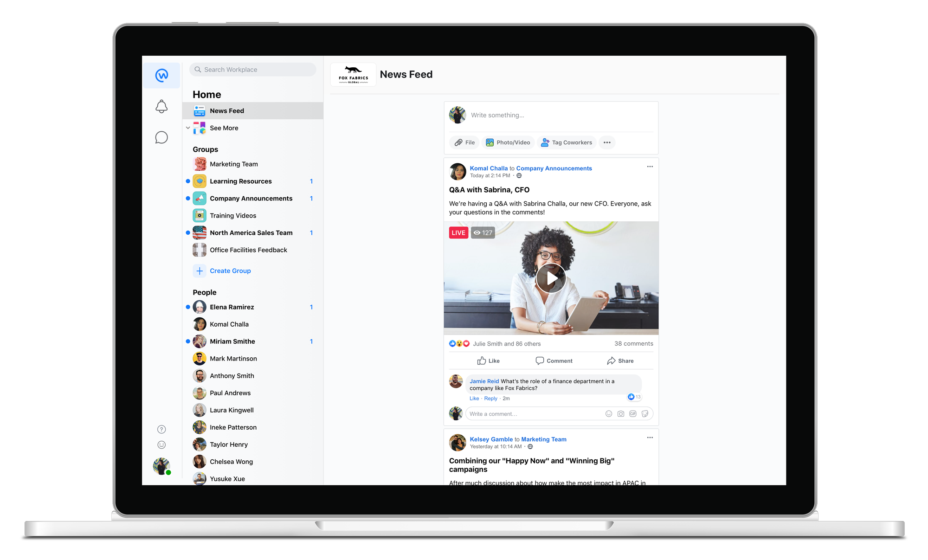Viewport: 928px width, 560px height.
Task: Add Photo/Video to the post
Action: [508, 142]
